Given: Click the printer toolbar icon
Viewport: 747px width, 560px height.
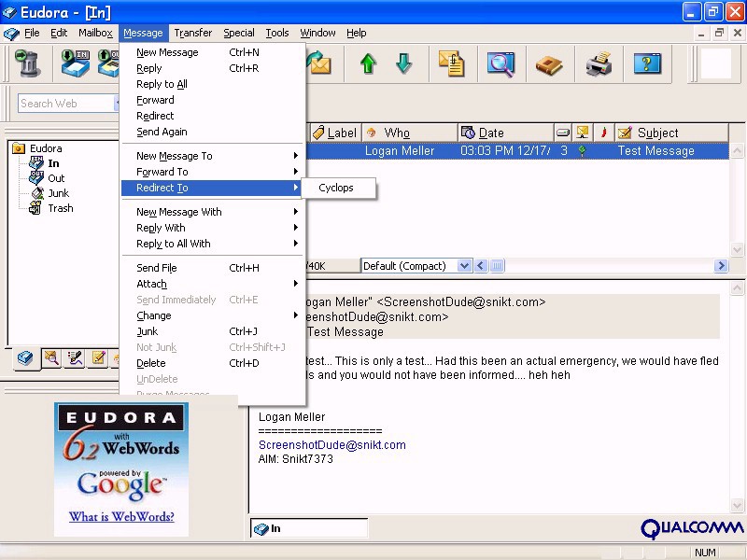Looking at the screenshot, I should (599, 63).
